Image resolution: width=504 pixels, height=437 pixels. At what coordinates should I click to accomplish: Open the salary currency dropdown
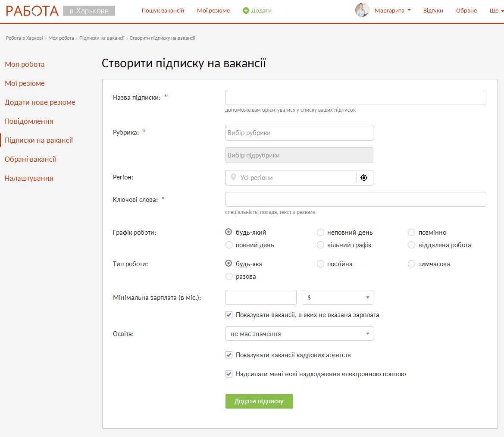click(x=338, y=297)
